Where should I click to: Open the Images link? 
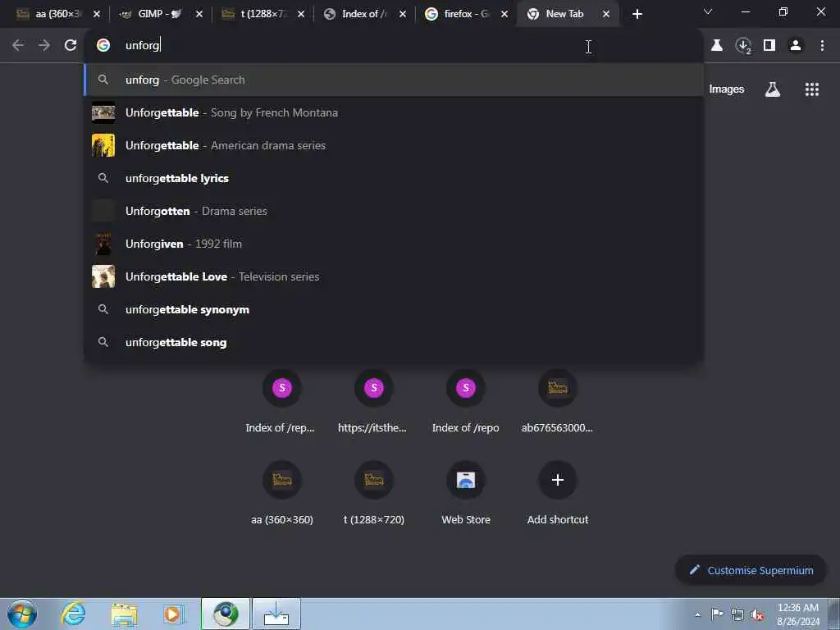click(727, 89)
